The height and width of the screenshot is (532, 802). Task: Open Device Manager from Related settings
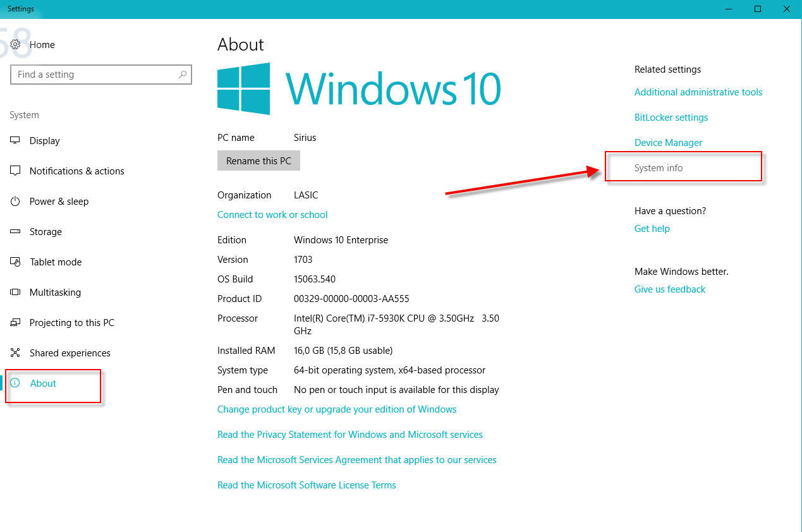668,143
